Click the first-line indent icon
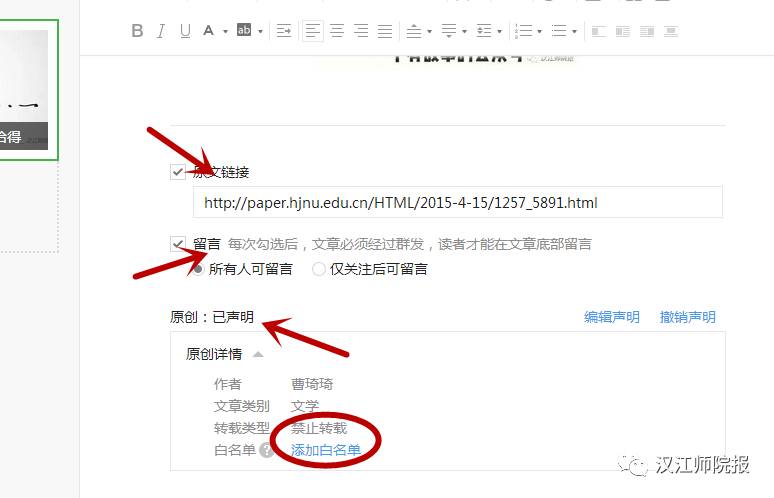Viewport: 774px width, 498px height. click(284, 31)
